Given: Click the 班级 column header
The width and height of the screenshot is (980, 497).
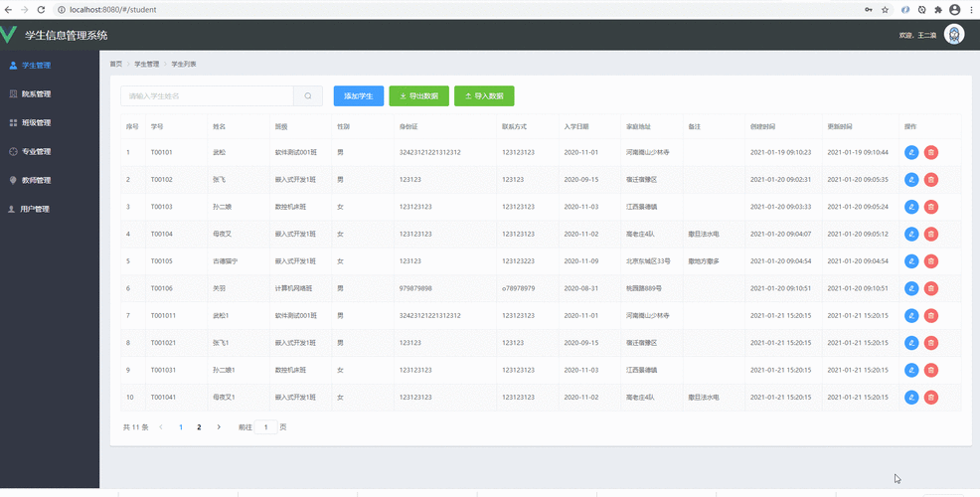Looking at the screenshot, I should [281, 126].
